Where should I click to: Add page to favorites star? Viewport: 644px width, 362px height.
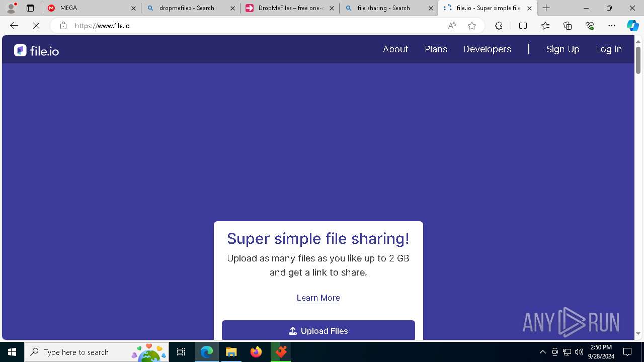point(472,26)
